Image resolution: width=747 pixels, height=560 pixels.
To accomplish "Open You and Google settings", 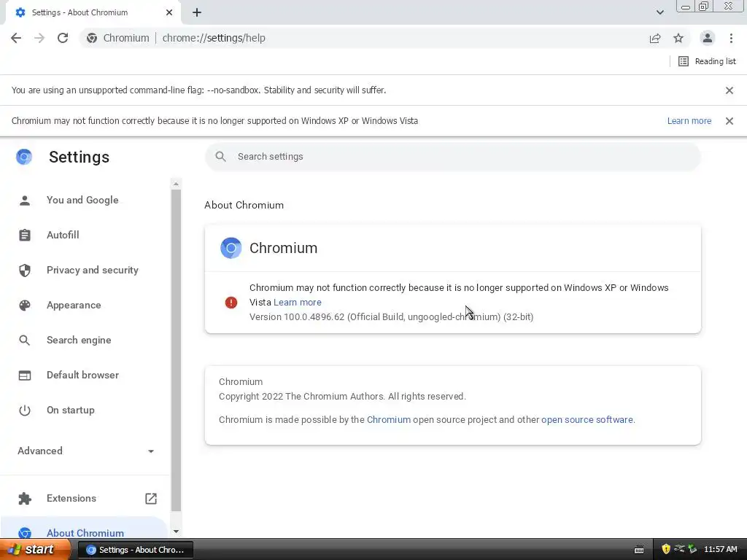I will click(82, 200).
